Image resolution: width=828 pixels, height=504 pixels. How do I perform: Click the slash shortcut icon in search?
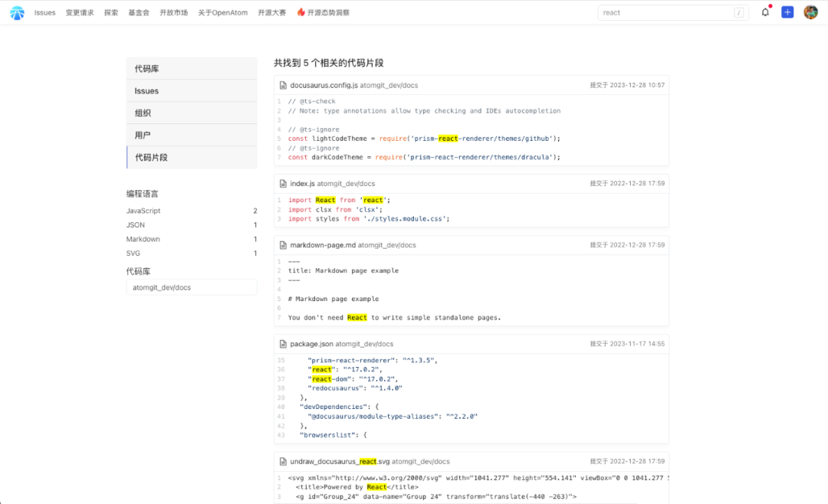pyautogui.click(x=739, y=13)
